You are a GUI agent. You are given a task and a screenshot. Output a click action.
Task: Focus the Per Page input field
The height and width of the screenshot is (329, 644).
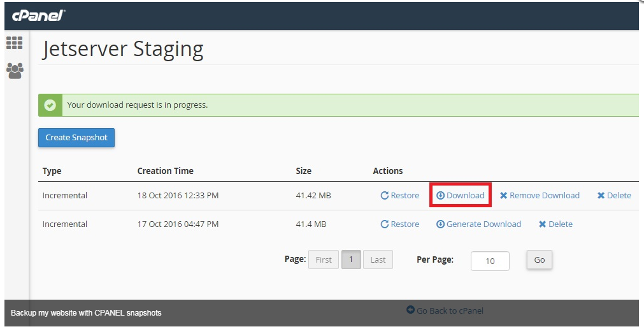click(x=490, y=261)
